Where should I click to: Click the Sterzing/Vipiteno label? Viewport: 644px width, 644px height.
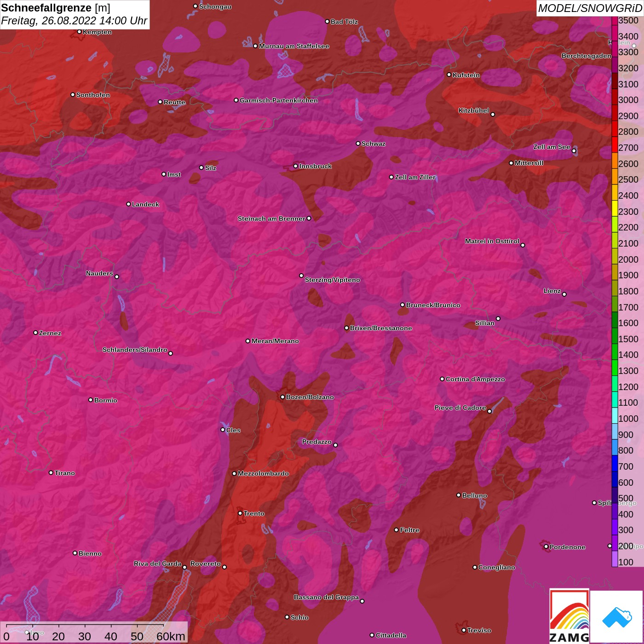pyautogui.click(x=333, y=280)
